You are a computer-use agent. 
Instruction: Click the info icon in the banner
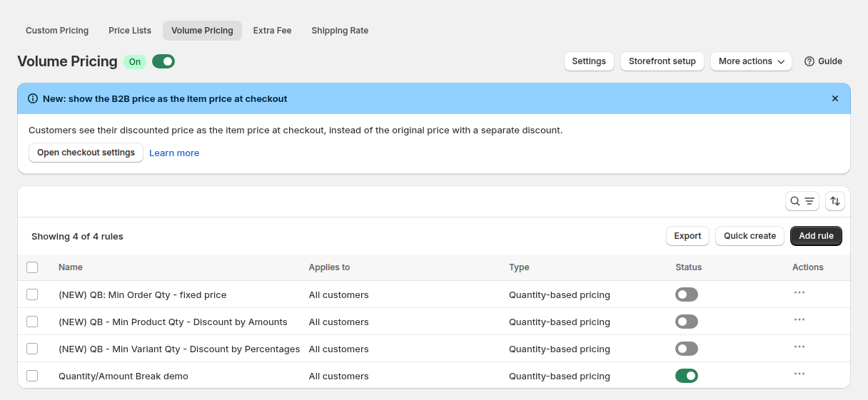pyautogui.click(x=33, y=98)
